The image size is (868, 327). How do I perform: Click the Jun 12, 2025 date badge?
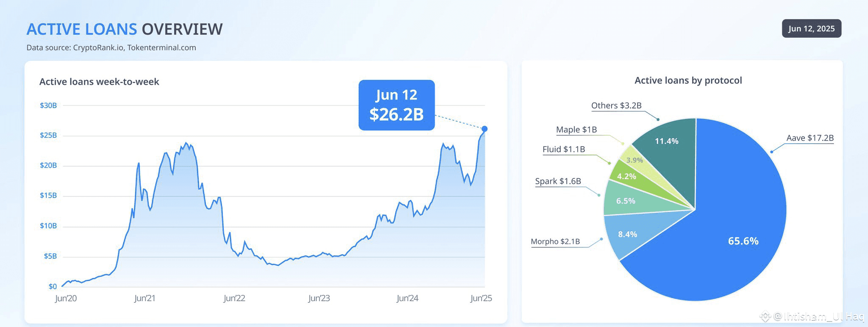(x=811, y=29)
